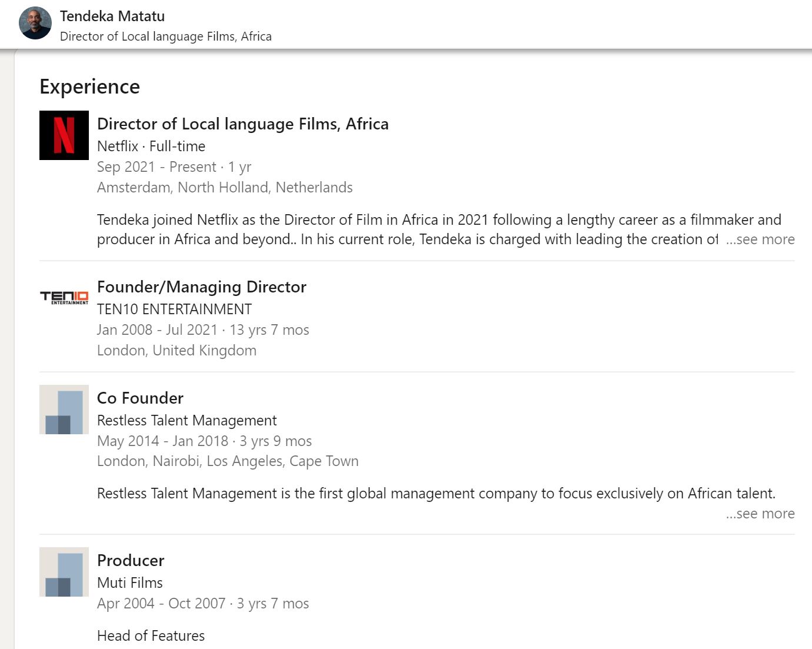Open the Muti Films company name
Image resolution: width=812 pixels, height=649 pixels.
pos(130,583)
